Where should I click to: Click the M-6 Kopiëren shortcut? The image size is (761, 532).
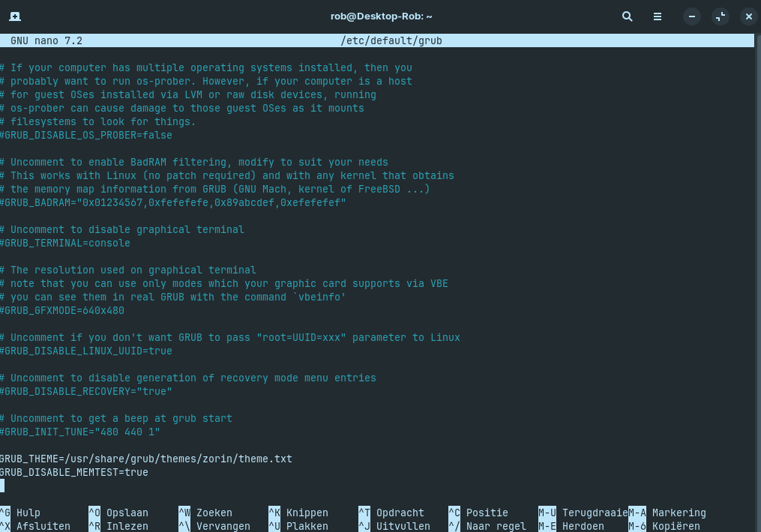pos(667,527)
